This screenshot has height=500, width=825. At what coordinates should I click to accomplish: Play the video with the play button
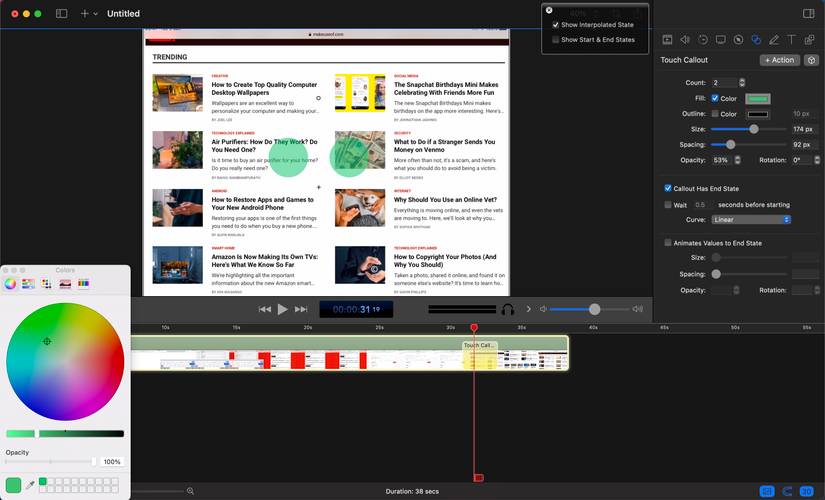point(283,309)
